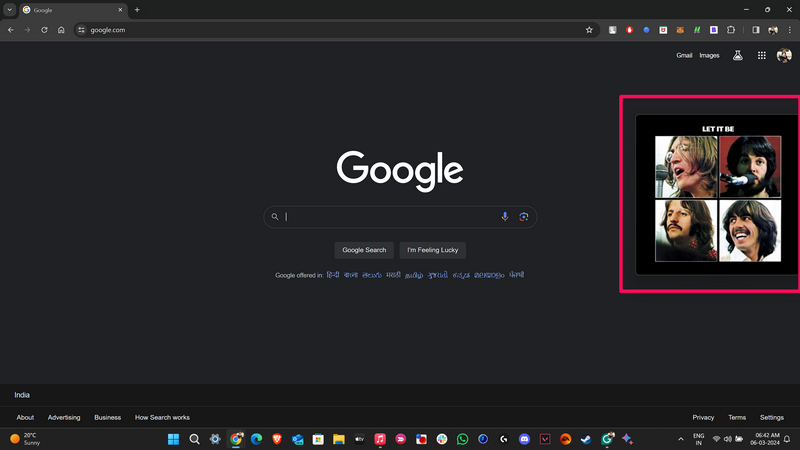Open the Google apps grid
This screenshot has height=450, width=800.
(x=762, y=56)
